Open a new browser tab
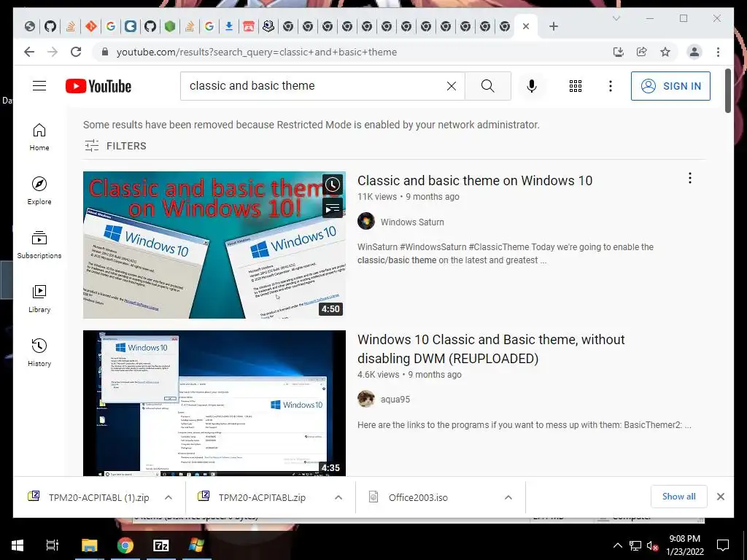747x560 pixels. [x=553, y=27]
